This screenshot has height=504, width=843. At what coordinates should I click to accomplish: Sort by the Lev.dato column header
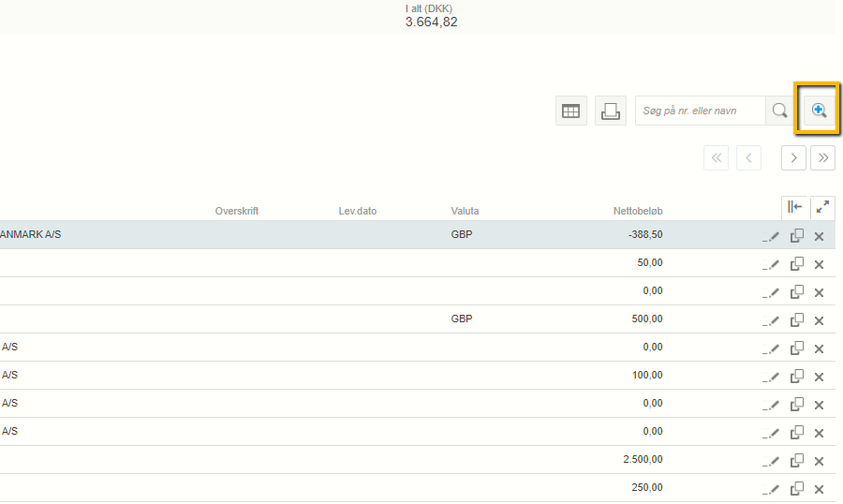(x=357, y=212)
